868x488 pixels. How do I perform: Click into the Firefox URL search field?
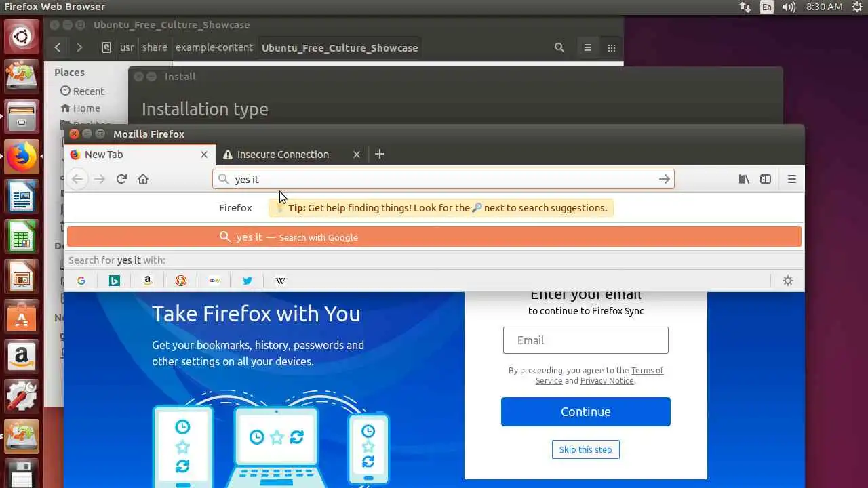pos(443,179)
